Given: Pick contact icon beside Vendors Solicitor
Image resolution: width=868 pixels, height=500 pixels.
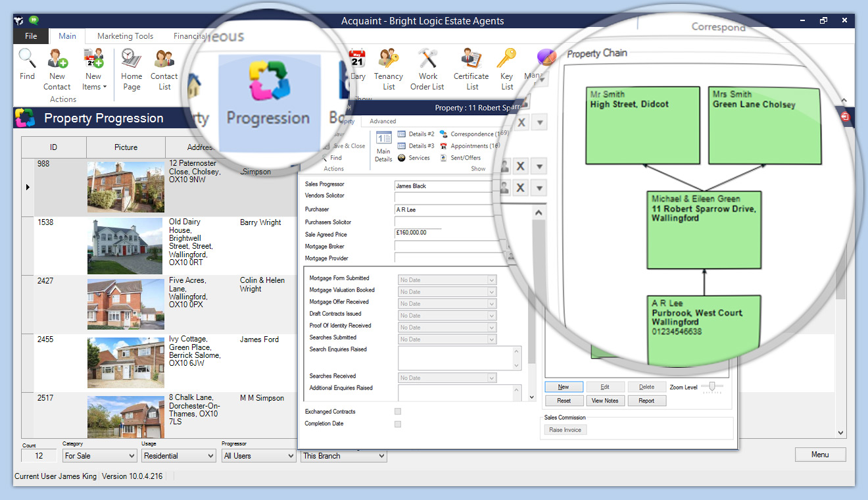Looking at the screenshot, I should coord(504,188).
